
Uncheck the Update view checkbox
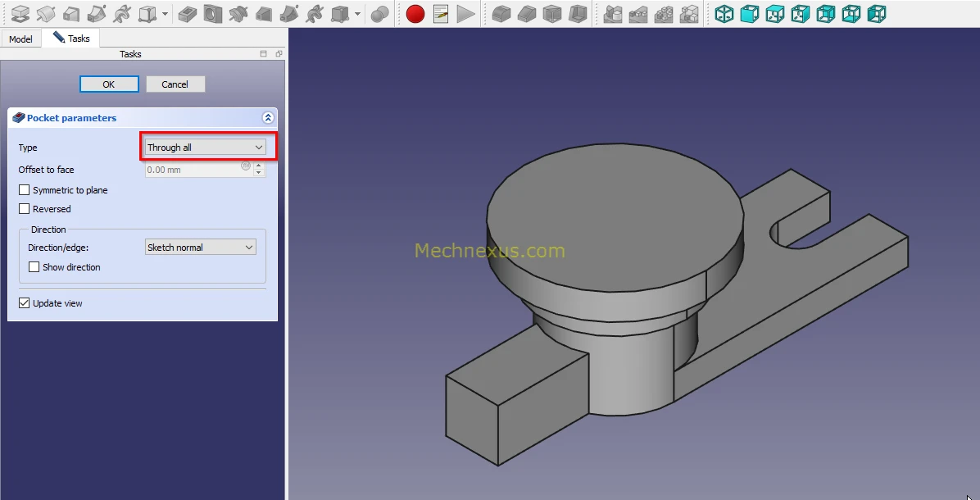click(25, 303)
